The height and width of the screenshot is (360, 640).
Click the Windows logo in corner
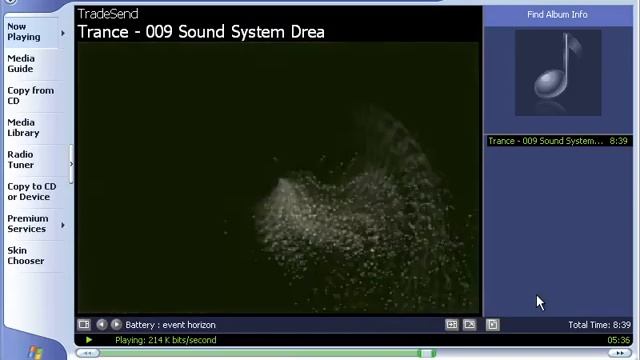36,353
